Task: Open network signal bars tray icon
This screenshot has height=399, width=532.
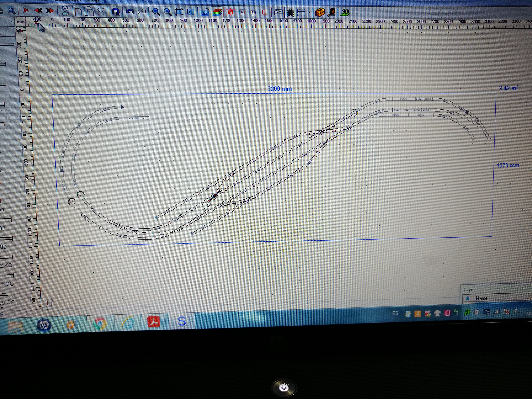Action: pos(496,312)
